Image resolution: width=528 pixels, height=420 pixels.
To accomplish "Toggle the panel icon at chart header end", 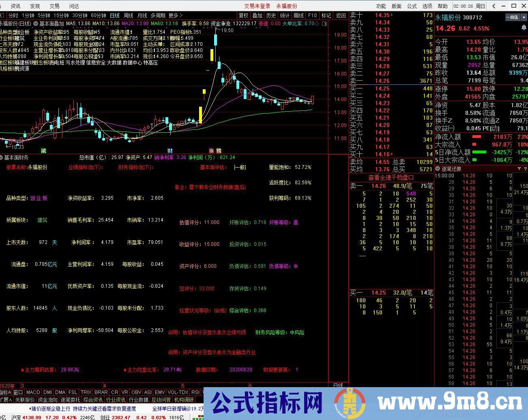I will (x=324, y=24).
